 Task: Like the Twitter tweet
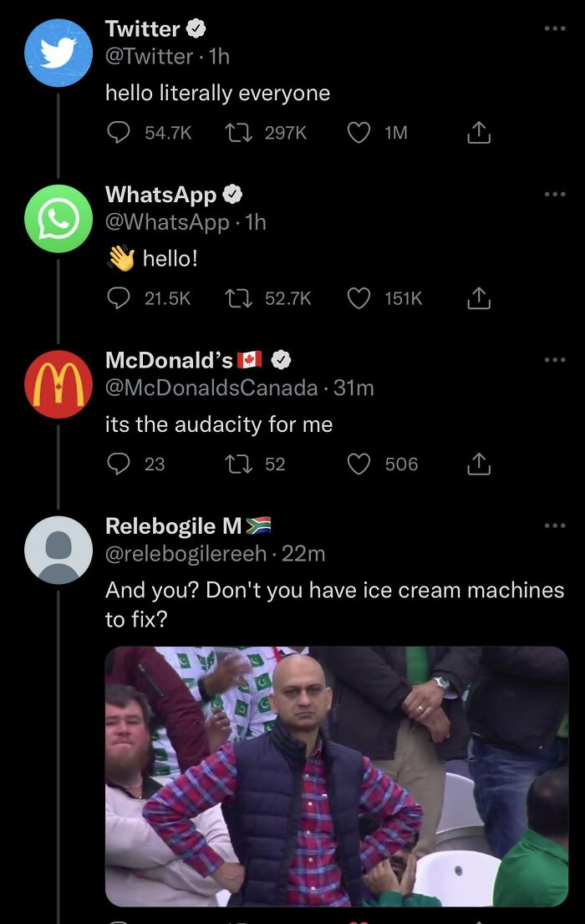pos(359,131)
